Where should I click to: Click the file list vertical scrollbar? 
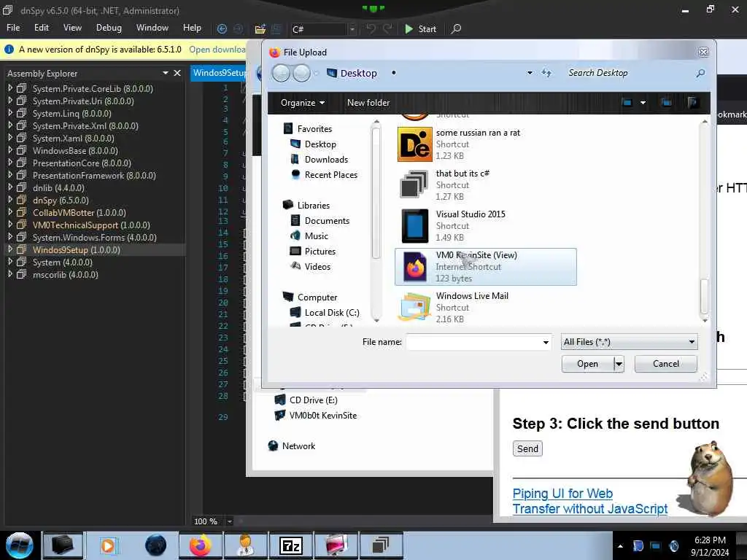(704, 295)
